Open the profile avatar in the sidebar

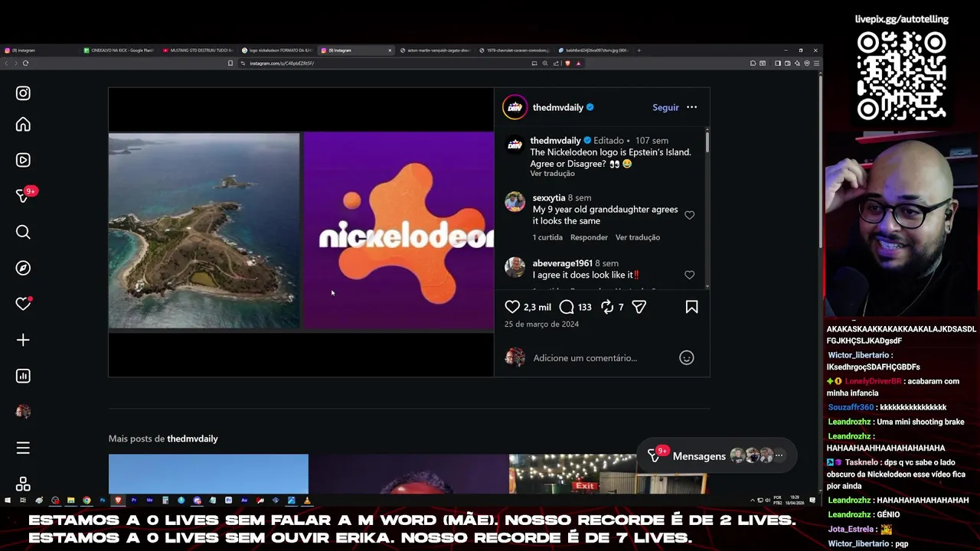pos(23,412)
